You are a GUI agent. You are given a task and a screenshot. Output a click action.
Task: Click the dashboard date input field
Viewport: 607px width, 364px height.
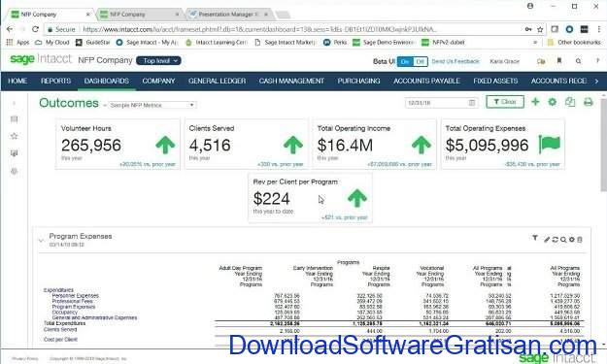click(441, 103)
